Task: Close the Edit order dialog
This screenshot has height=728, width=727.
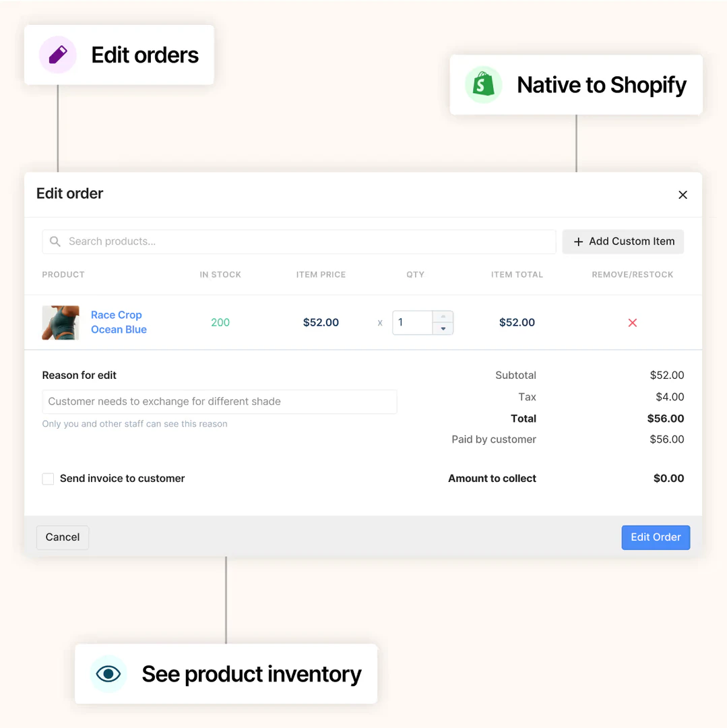Action: point(683,195)
